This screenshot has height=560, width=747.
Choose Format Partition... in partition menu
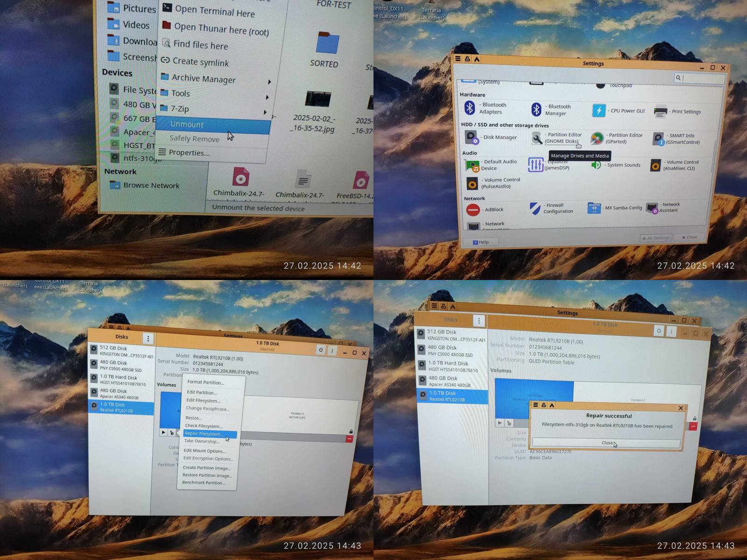pyautogui.click(x=206, y=382)
